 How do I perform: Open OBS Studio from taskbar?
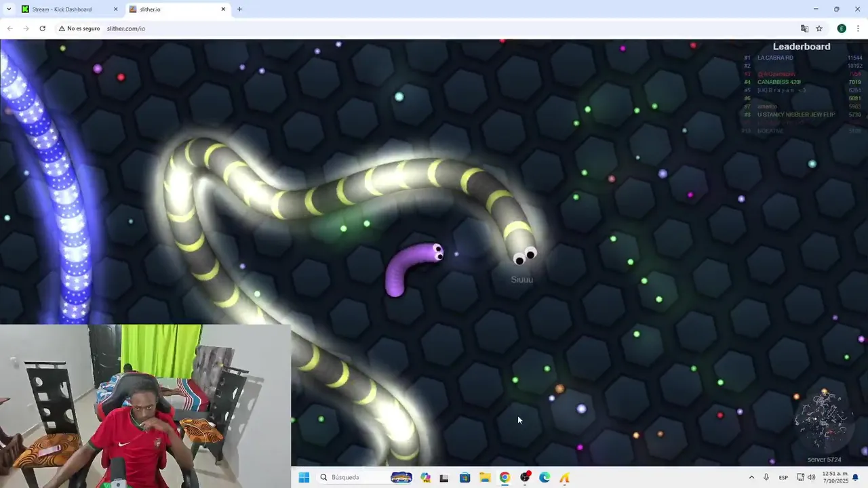[x=525, y=477]
